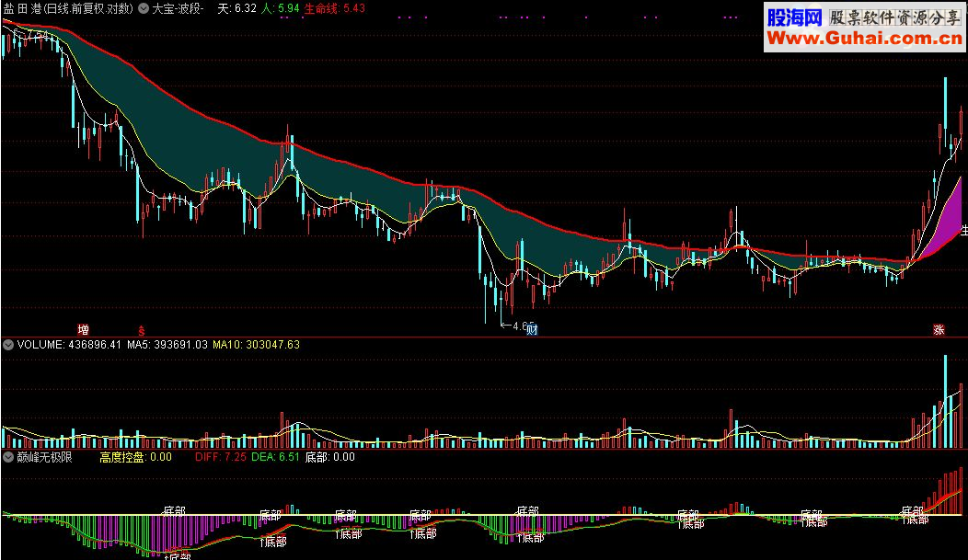Open the VOLUME panel indicator dropdown
968x560 pixels.
[8, 345]
